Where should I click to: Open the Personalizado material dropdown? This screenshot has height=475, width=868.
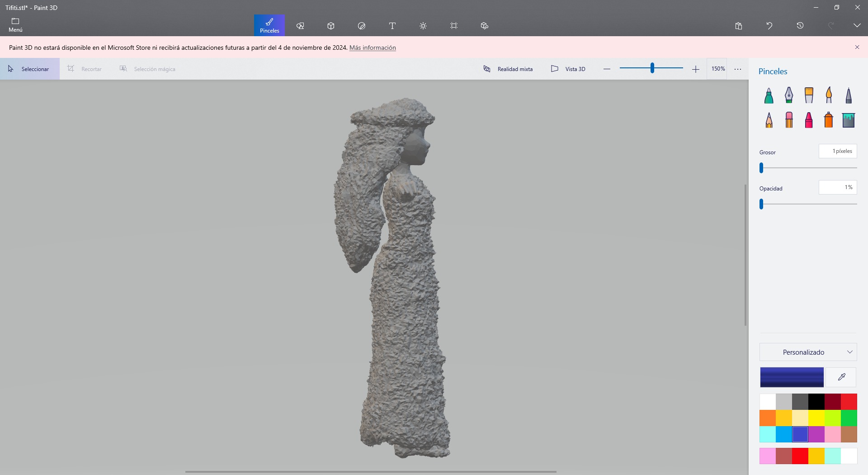click(x=808, y=352)
